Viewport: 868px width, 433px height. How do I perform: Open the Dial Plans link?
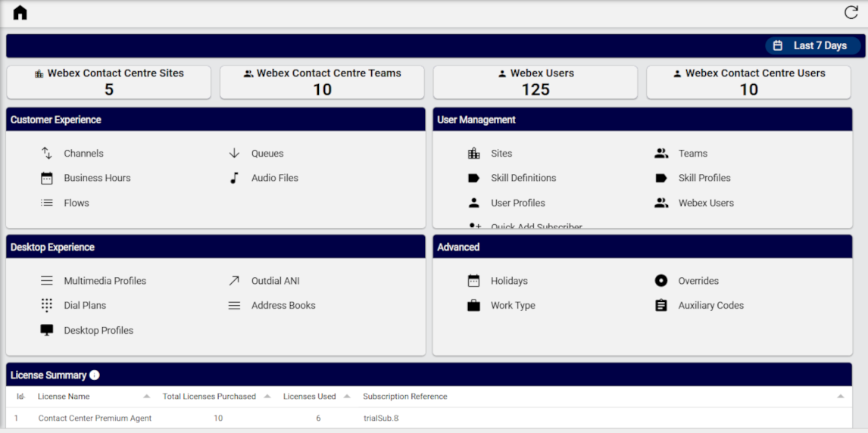pyautogui.click(x=86, y=305)
